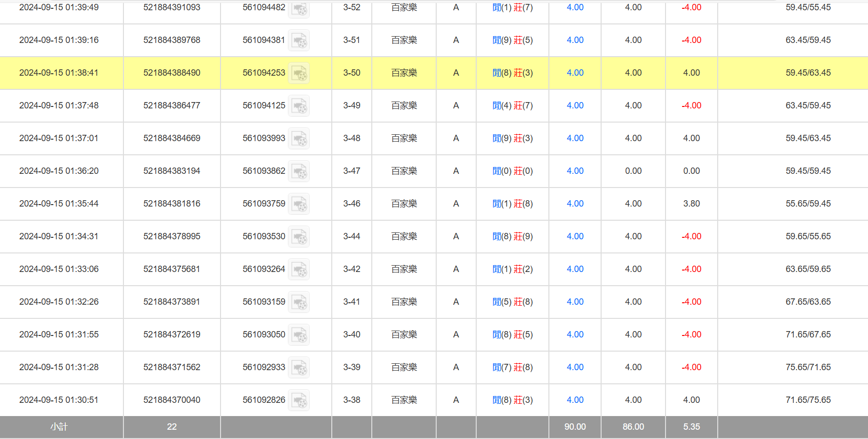Open replay icon for round 561093159
Viewport: 868px width, 439px height.
pos(299,302)
